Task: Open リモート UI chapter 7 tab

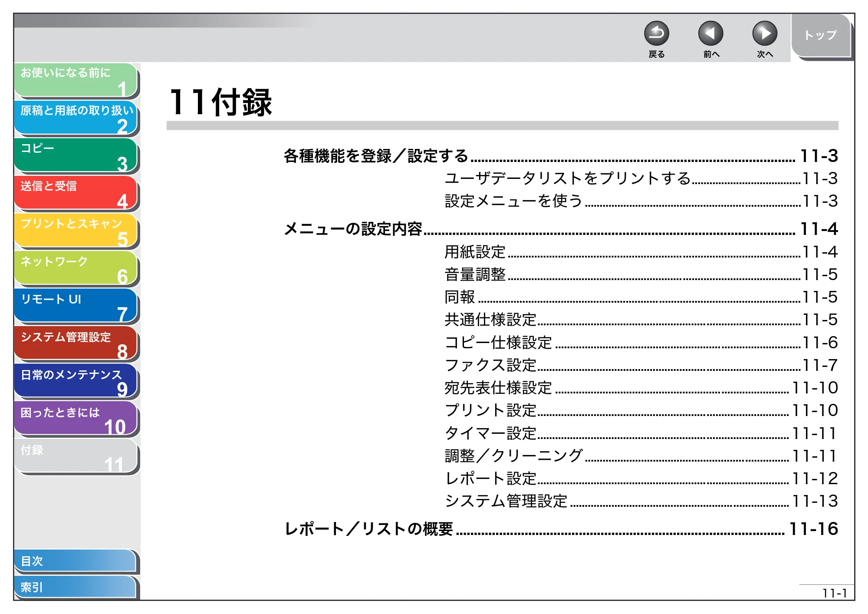Action: click(76, 306)
